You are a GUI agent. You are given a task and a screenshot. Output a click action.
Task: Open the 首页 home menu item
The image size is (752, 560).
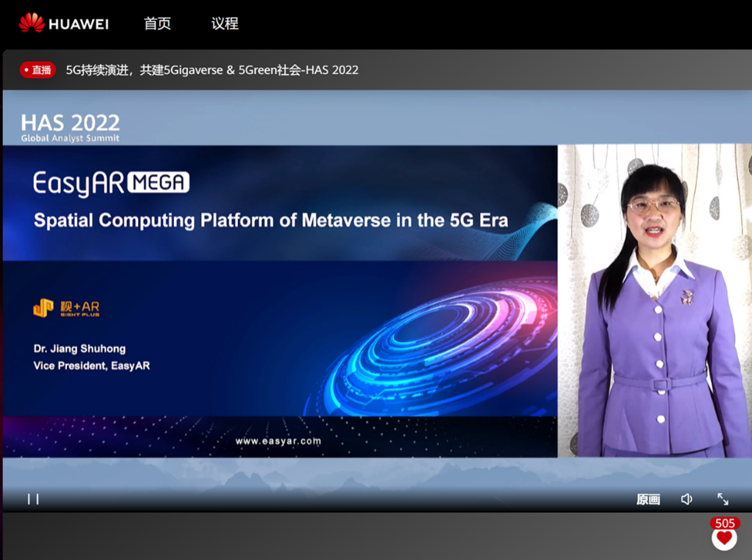pyautogui.click(x=158, y=23)
